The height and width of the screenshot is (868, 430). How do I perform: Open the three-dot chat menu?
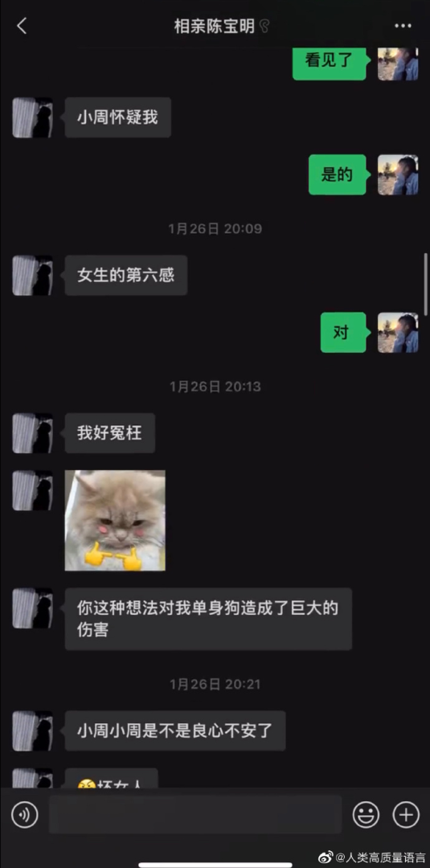coord(403,26)
